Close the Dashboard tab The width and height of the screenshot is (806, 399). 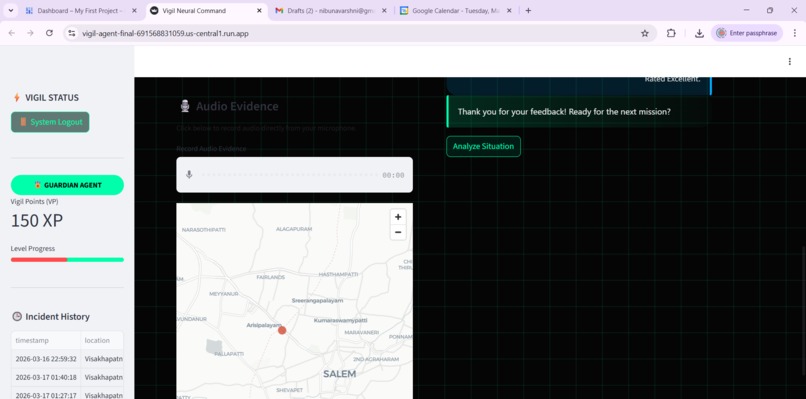coord(134,10)
